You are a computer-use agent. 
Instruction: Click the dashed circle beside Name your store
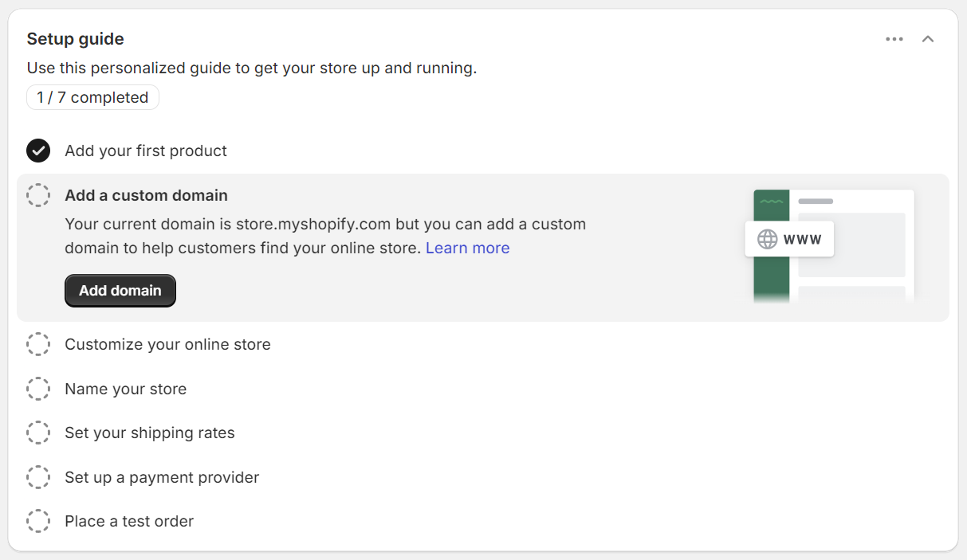click(x=38, y=388)
